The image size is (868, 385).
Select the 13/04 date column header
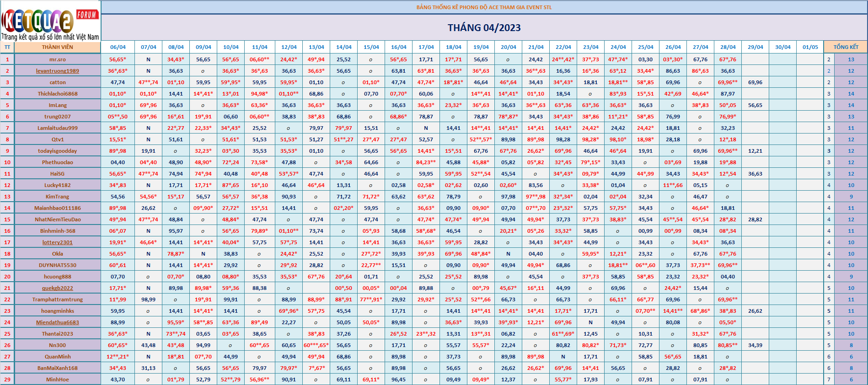tap(316, 47)
